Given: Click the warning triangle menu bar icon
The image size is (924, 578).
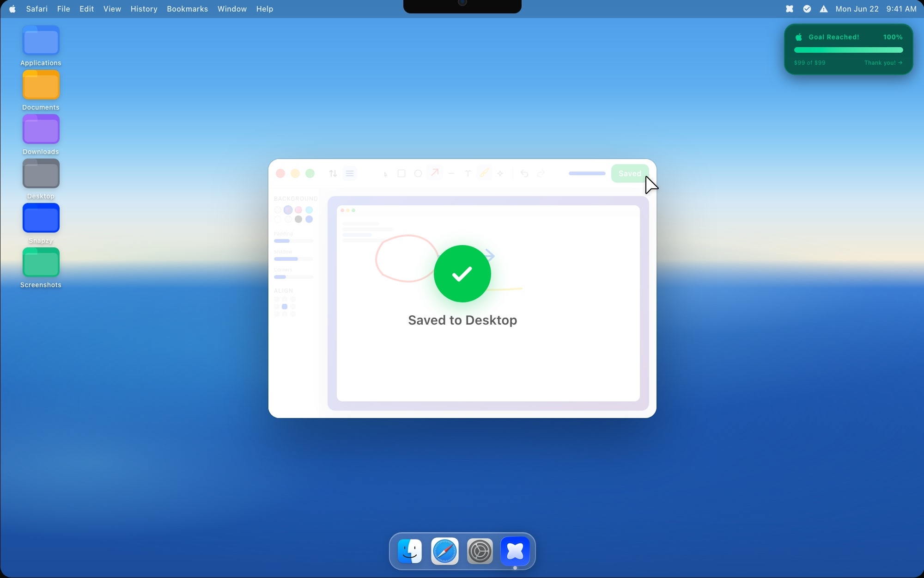Looking at the screenshot, I should pos(824,9).
